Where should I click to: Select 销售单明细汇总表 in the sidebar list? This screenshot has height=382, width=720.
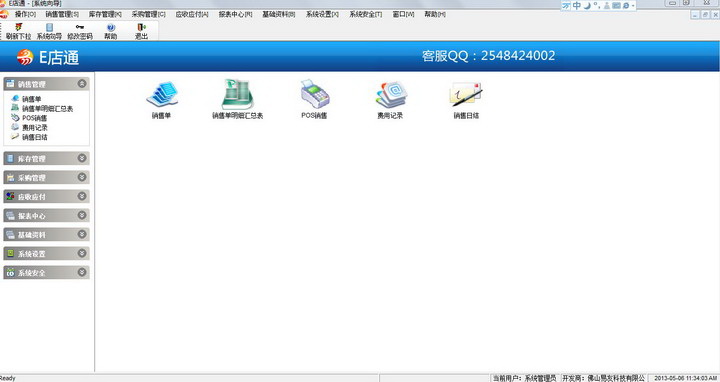tap(42, 108)
